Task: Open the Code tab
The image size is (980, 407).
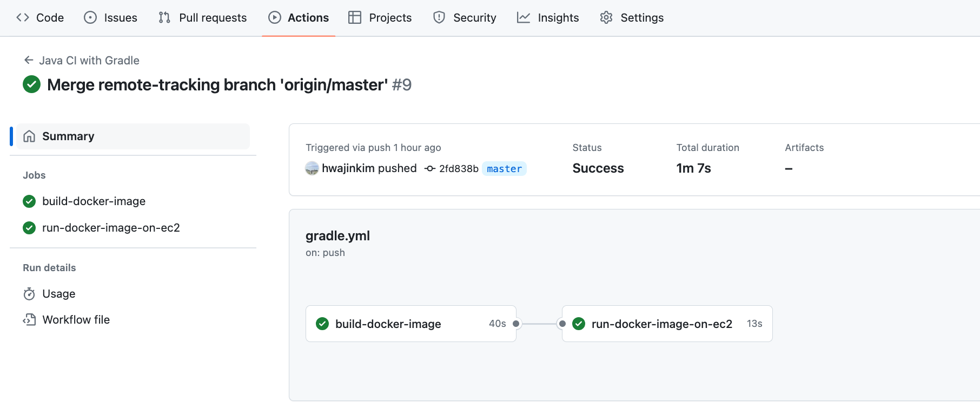Action: (40, 18)
